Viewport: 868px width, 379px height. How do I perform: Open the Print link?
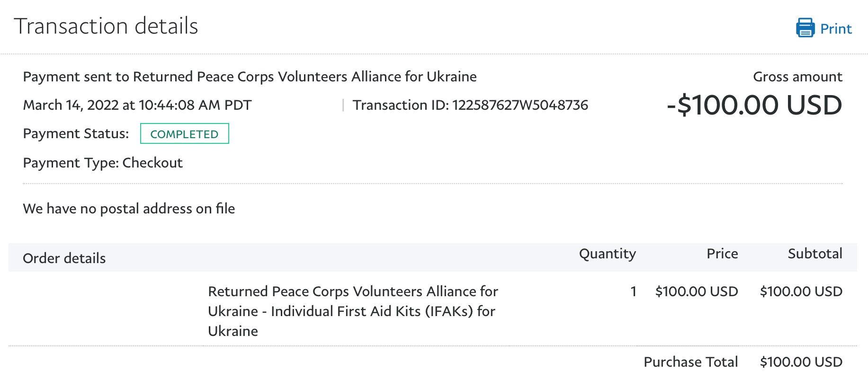pyautogui.click(x=836, y=29)
